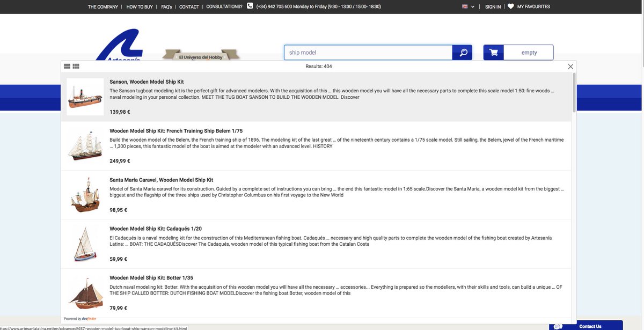Open HOW TO BUY page
The width and height of the screenshot is (644, 330).
pyautogui.click(x=140, y=7)
